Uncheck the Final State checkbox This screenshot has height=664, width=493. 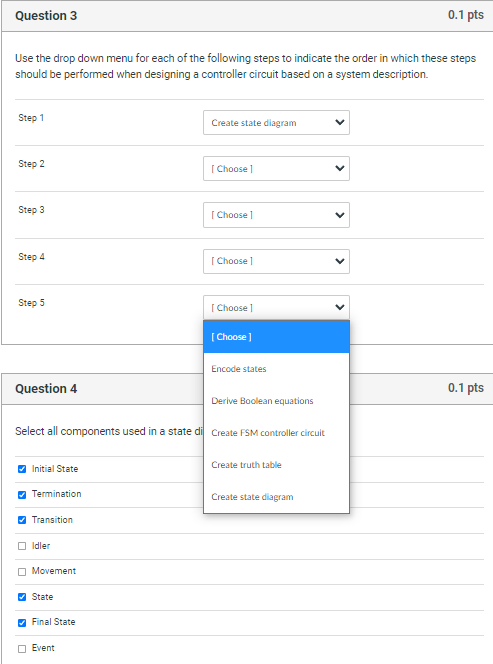(x=22, y=623)
